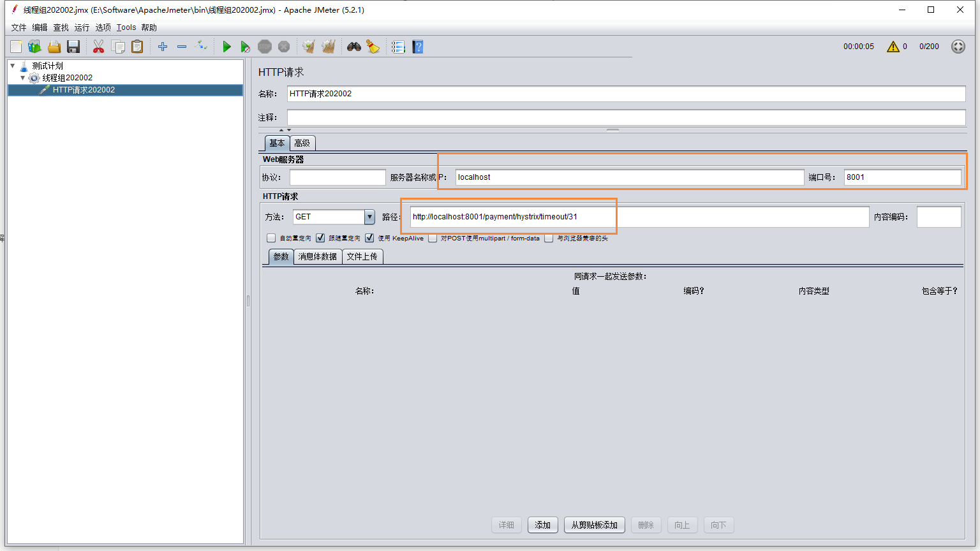Click the New test plan icon

(16, 47)
